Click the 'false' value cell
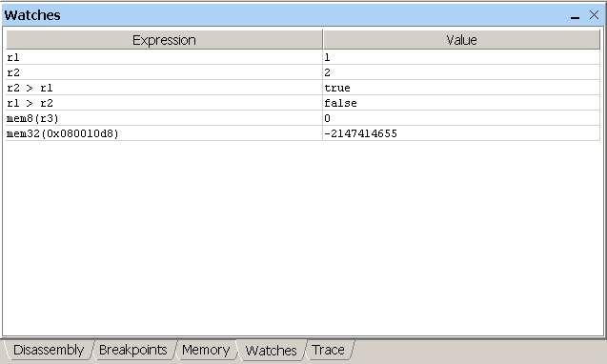The width and height of the screenshot is (607, 364). [461, 103]
